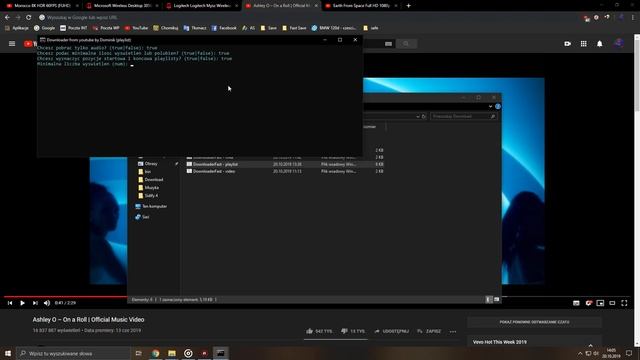Open YouTube bookmark in bookmarks bar

coord(136,28)
